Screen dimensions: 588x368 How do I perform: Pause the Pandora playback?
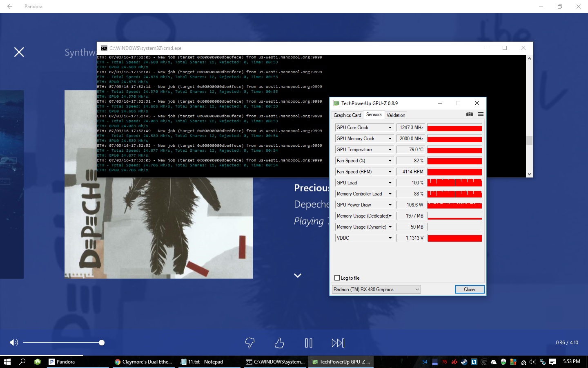tap(309, 343)
